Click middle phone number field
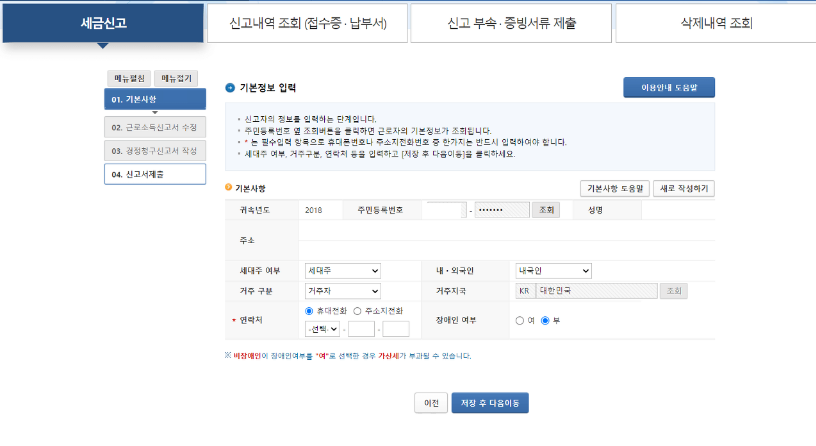 tap(361, 329)
